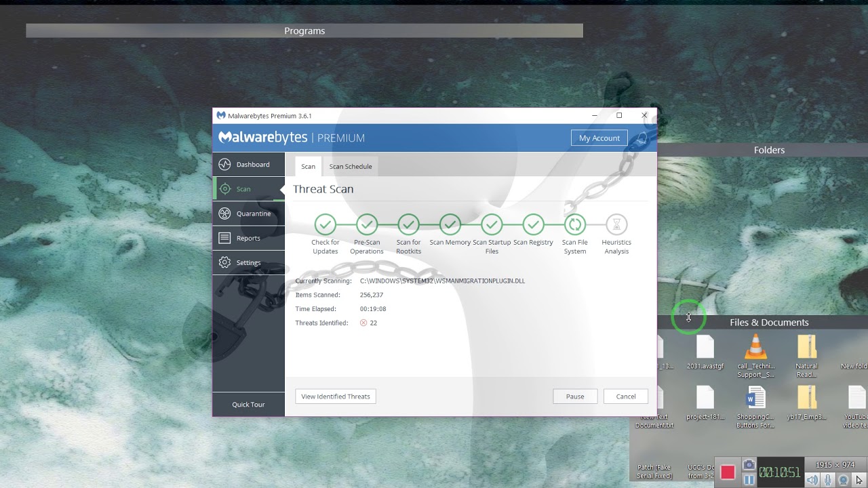Maximize the Malwarebytes window

[619, 116]
